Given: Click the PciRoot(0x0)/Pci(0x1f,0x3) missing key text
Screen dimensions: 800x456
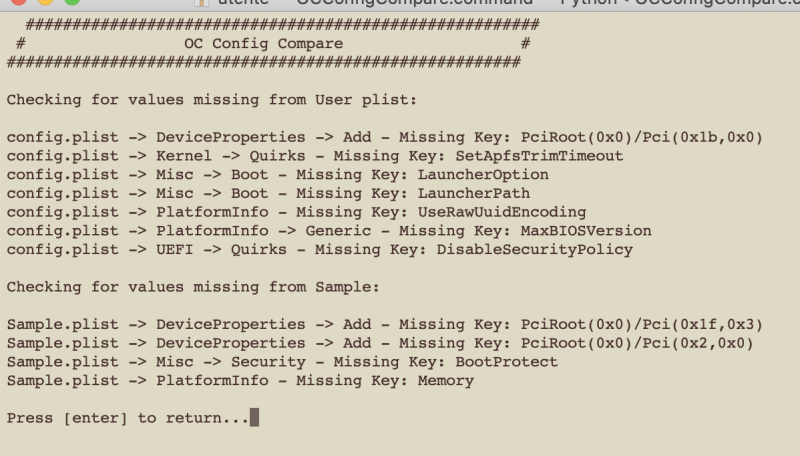Looking at the screenshot, I should click(642, 325).
